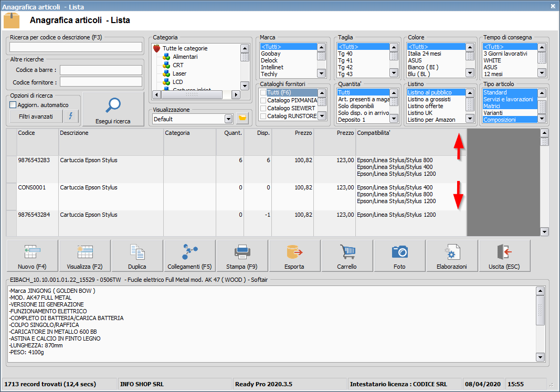This screenshot has height=392, width=560.
Task: Print the list with Stampa (F9)
Action: click(x=242, y=256)
